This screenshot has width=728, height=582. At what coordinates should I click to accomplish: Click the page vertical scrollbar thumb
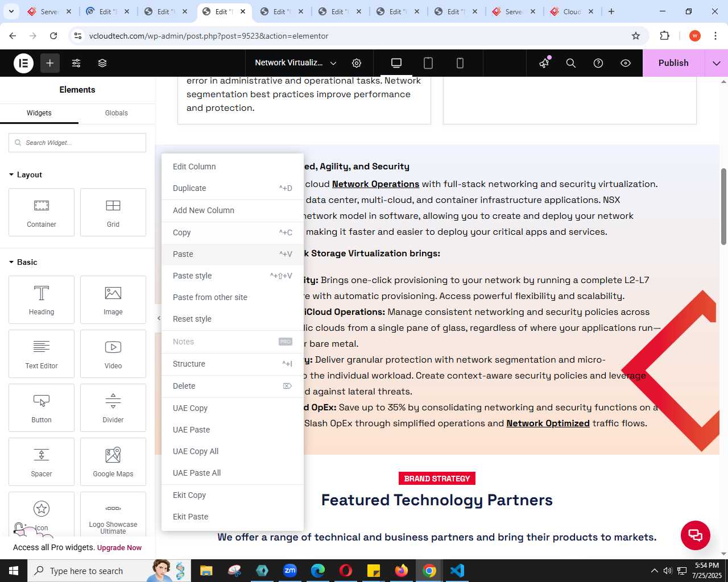coord(723,207)
